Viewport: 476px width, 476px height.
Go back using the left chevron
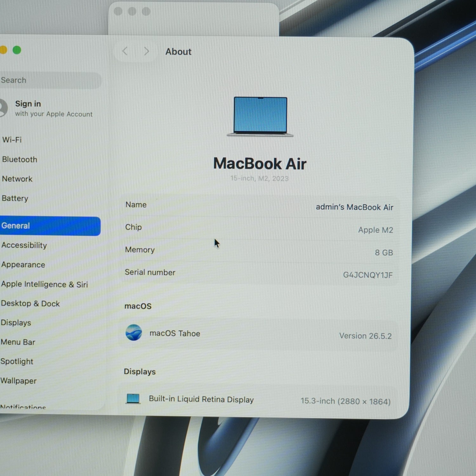click(125, 51)
